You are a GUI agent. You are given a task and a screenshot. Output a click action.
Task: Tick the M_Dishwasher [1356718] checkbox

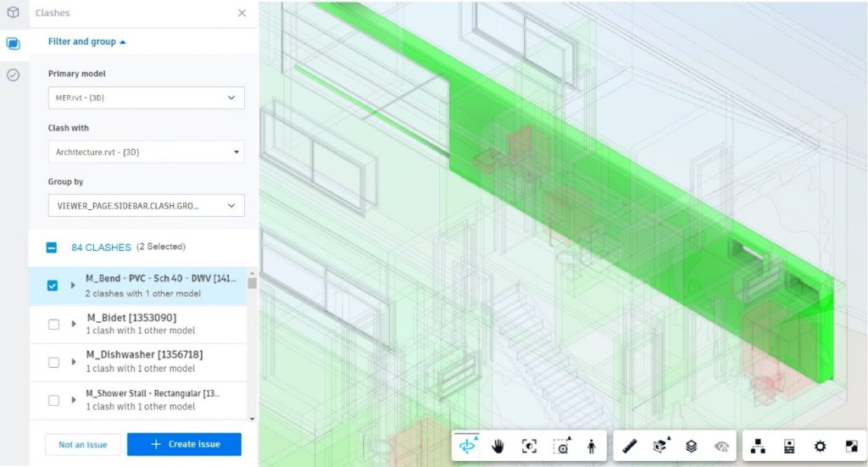[x=53, y=362]
